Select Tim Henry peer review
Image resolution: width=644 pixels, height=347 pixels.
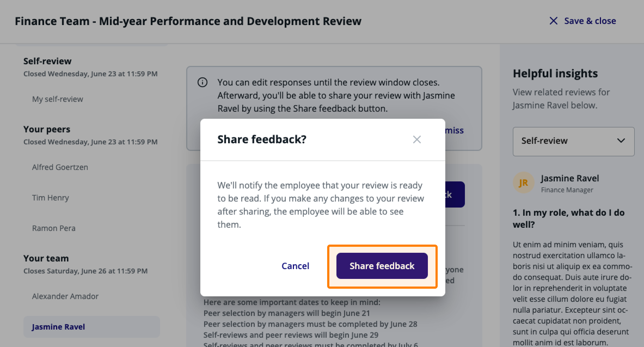[50, 198]
